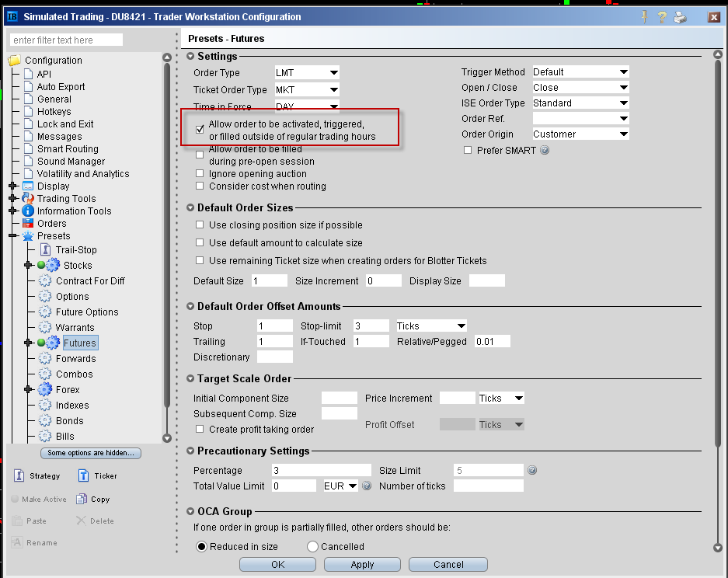This screenshot has width=728, height=578.
Task: Click the Sound Manager page icon
Action: (x=29, y=161)
